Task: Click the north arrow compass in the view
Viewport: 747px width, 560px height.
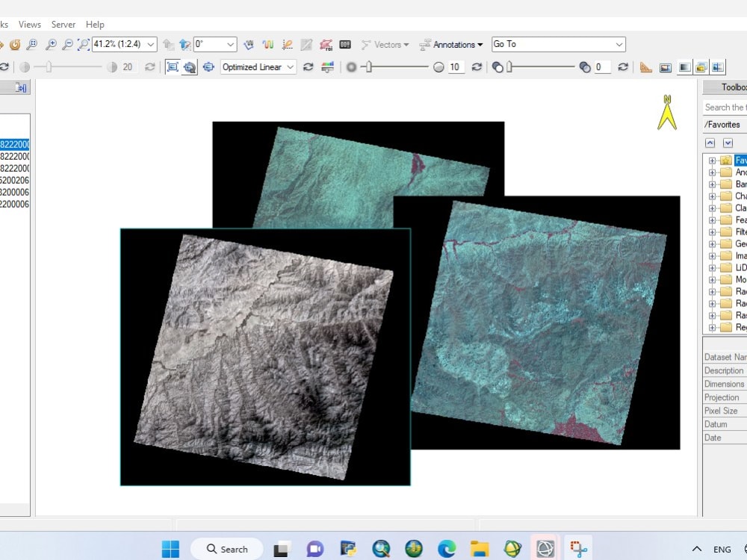Action: (667, 113)
